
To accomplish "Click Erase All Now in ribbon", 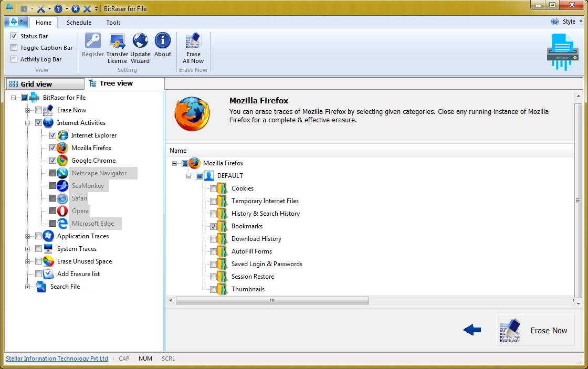I will click(193, 48).
